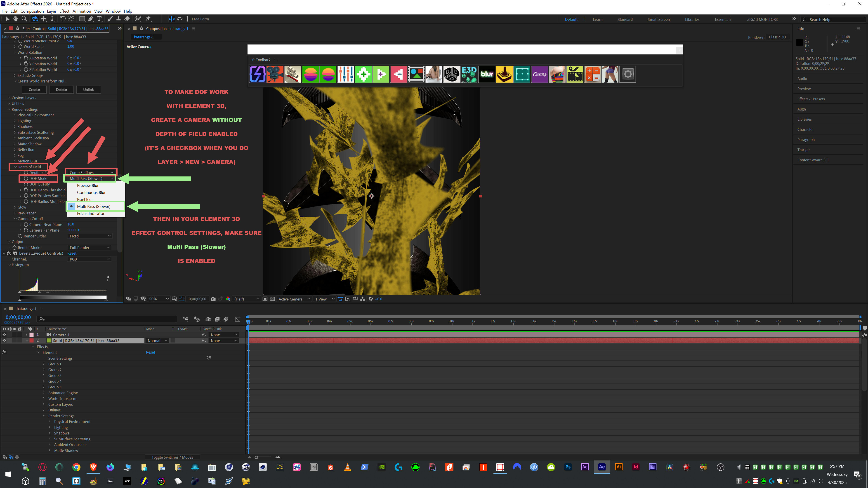868x488 pixels.
Task: Open Photoshop from the Windows taskbar
Action: (x=568, y=467)
